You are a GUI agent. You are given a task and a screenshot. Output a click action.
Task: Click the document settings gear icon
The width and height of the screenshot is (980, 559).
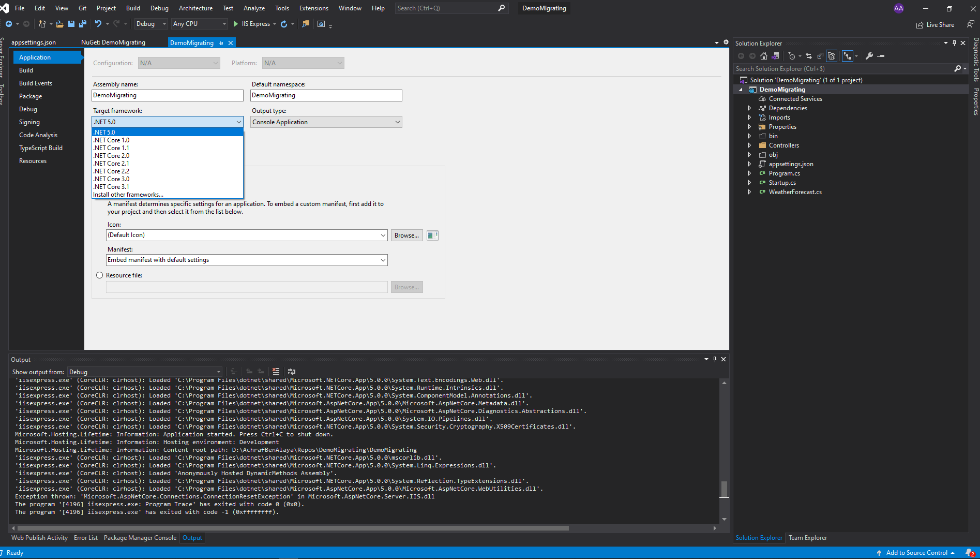pos(726,42)
